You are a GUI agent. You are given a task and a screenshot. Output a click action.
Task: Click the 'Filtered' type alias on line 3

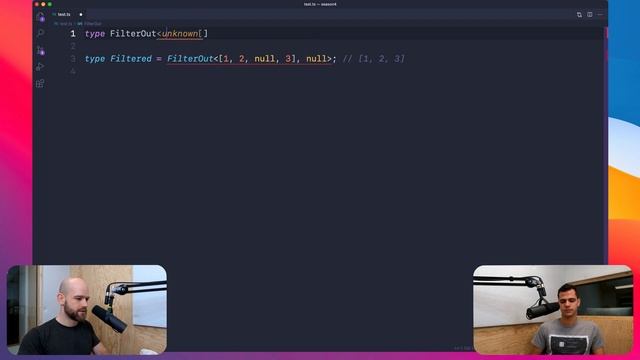131,59
